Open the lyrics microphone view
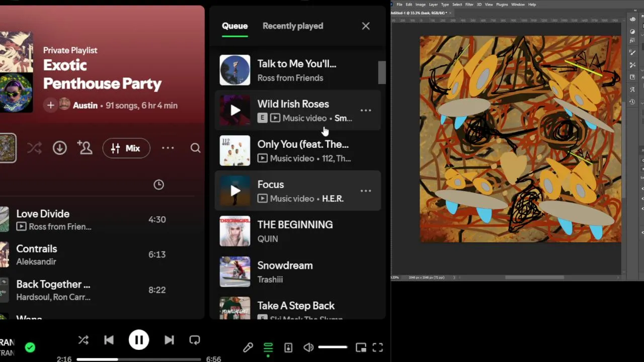644x362 pixels. tap(248, 347)
